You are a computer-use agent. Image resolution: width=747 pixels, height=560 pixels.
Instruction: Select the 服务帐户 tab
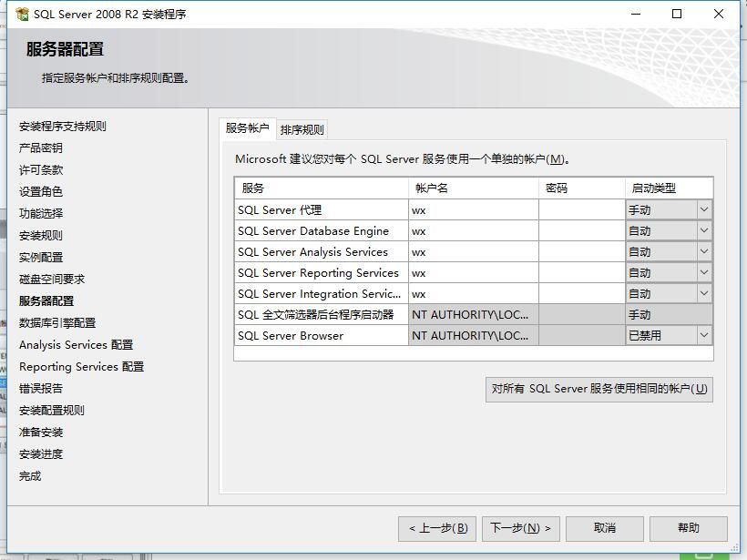pos(247,128)
